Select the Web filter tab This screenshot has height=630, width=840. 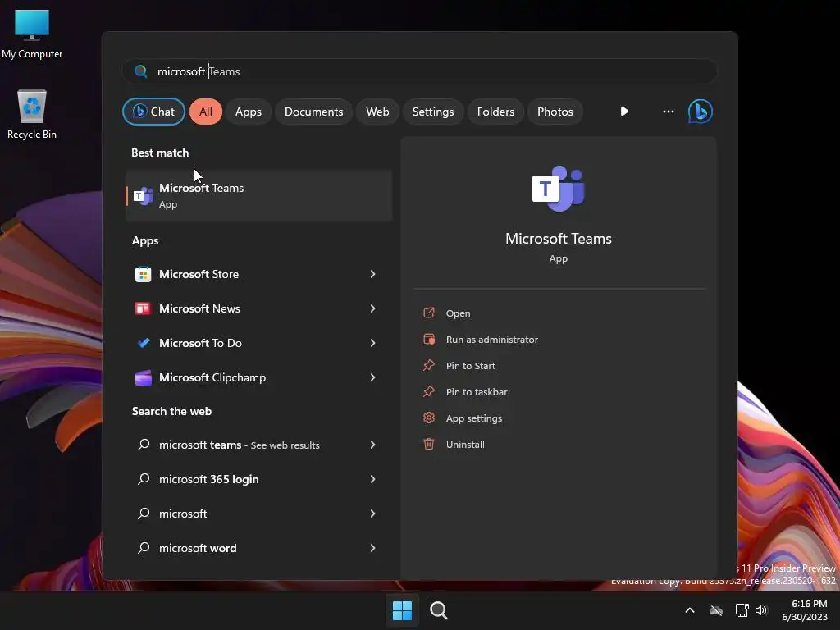(x=377, y=112)
